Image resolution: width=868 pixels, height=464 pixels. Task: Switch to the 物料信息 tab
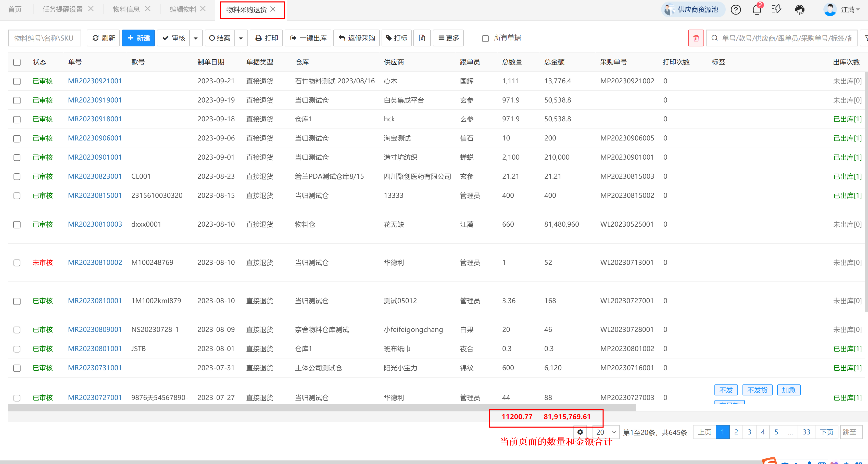[126, 9]
